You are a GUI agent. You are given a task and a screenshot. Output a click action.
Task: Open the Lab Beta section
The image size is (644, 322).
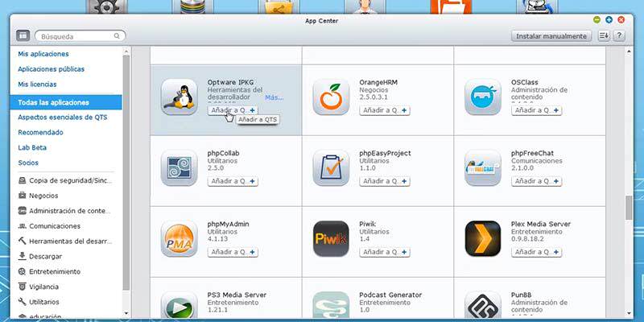[x=32, y=147]
